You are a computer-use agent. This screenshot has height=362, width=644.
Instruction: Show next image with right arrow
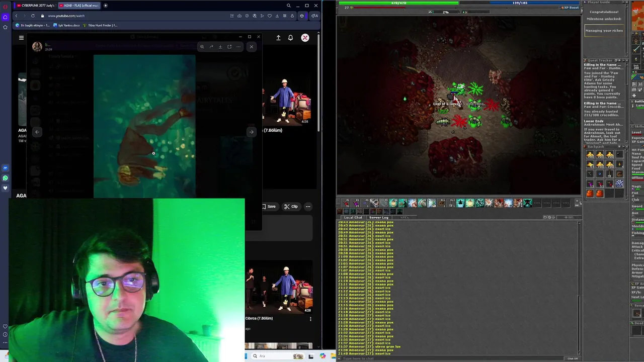251,132
